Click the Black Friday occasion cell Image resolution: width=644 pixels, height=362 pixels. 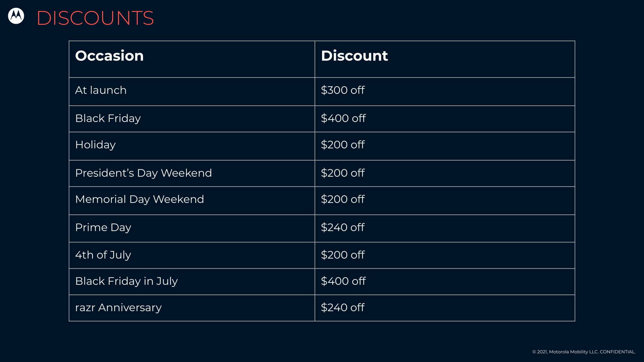[192, 119]
